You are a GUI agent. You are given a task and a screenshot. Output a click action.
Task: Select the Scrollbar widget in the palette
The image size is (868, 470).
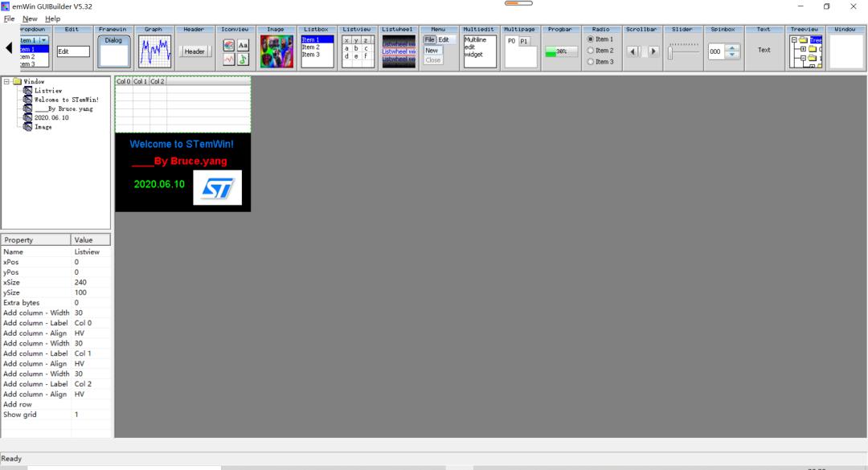(x=643, y=48)
